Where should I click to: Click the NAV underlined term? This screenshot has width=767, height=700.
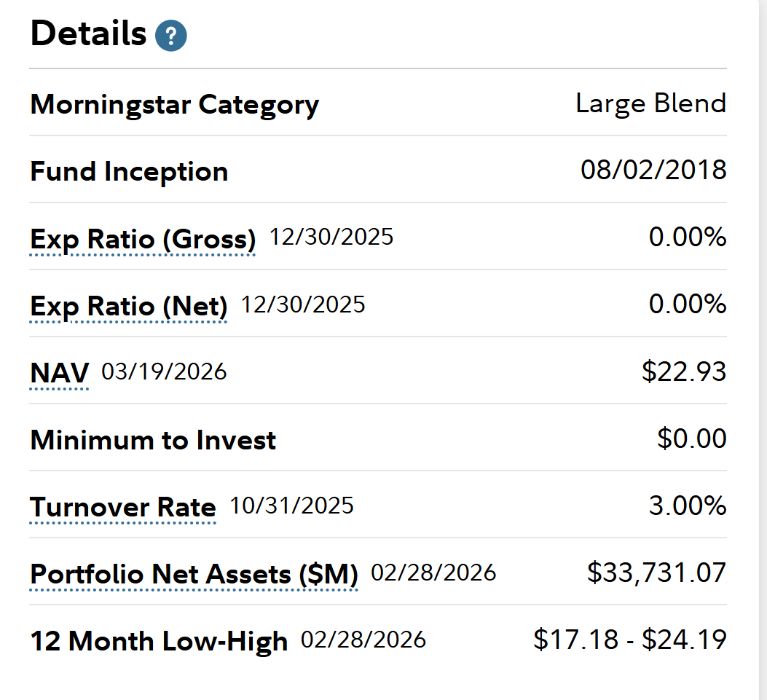click(59, 373)
